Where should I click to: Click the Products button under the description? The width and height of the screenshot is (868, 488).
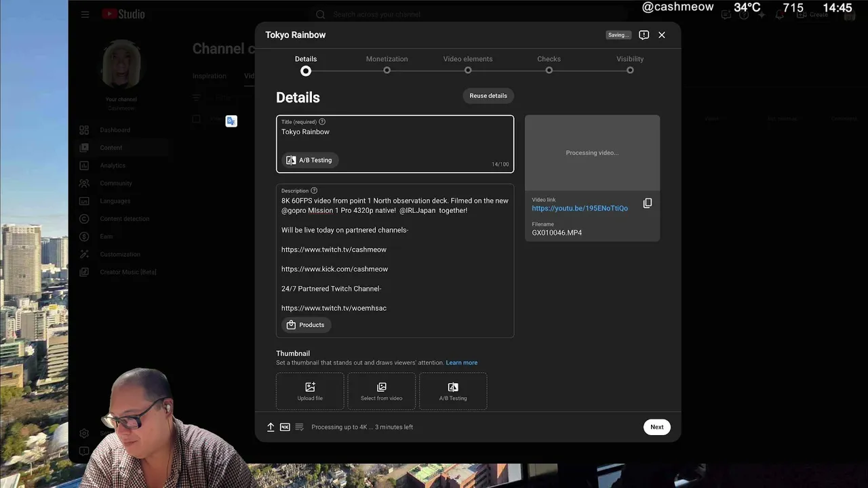305,325
